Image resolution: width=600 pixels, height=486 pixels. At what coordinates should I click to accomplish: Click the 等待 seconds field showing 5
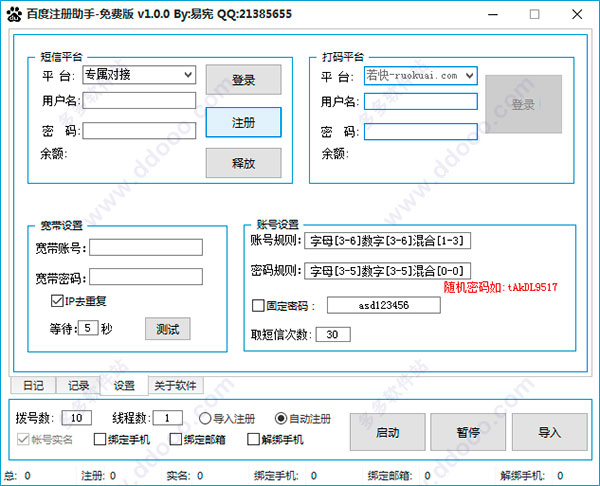coord(88,328)
